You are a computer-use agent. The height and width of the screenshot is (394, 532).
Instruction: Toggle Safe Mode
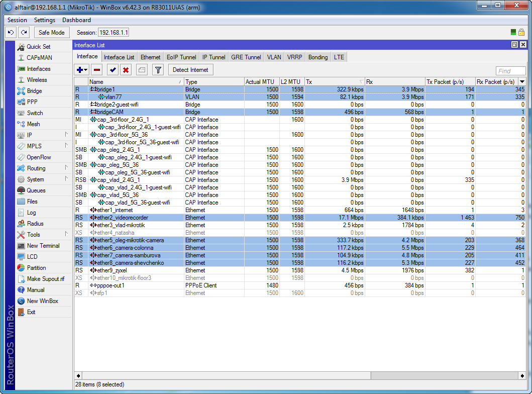52,33
